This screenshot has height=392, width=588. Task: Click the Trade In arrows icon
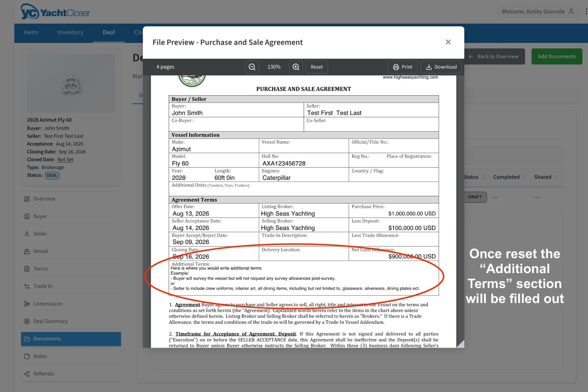[27, 286]
